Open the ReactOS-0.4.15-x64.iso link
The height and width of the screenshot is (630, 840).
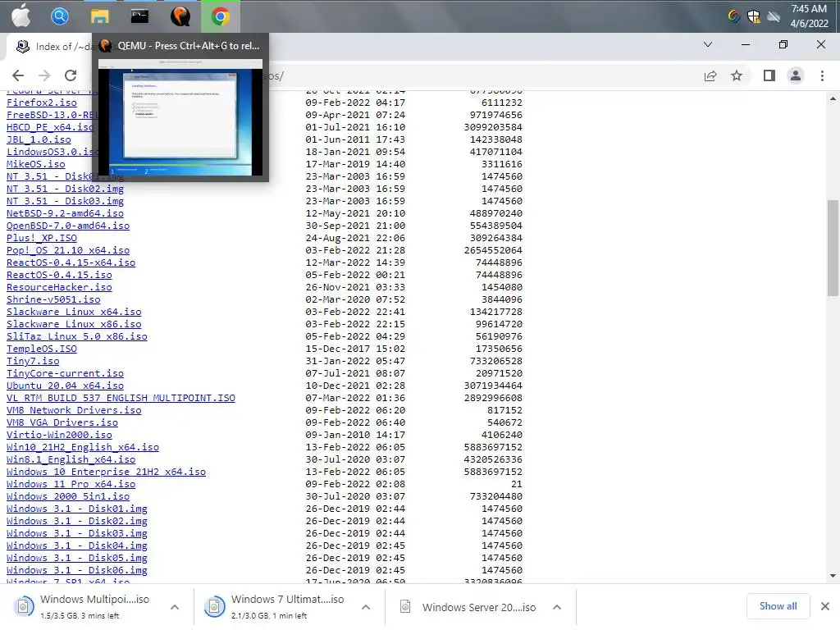[71, 262]
